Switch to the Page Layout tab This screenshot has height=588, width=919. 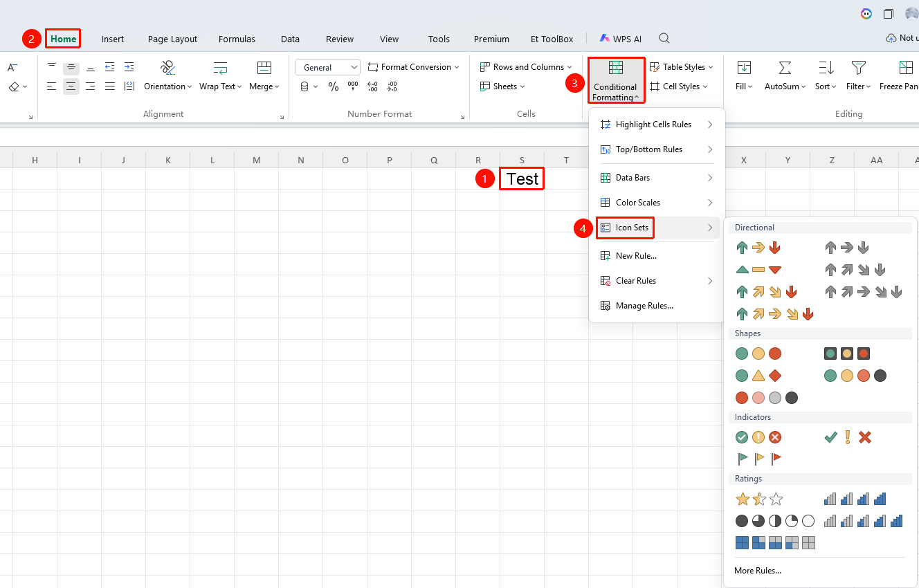[172, 39]
